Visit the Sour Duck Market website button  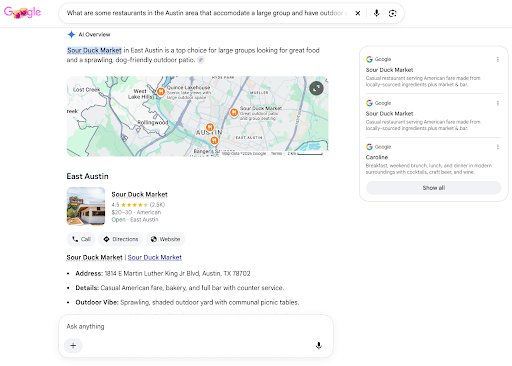(x=165, y=239)
